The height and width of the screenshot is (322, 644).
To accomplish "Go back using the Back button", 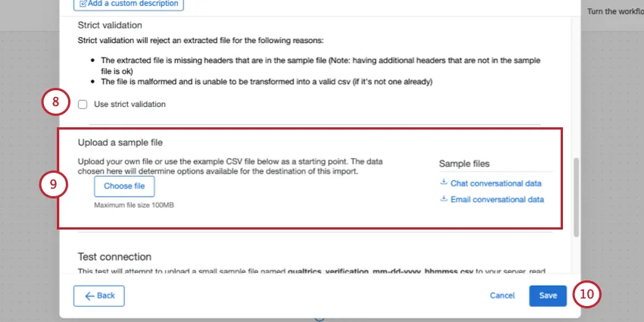I will [99, 295].
